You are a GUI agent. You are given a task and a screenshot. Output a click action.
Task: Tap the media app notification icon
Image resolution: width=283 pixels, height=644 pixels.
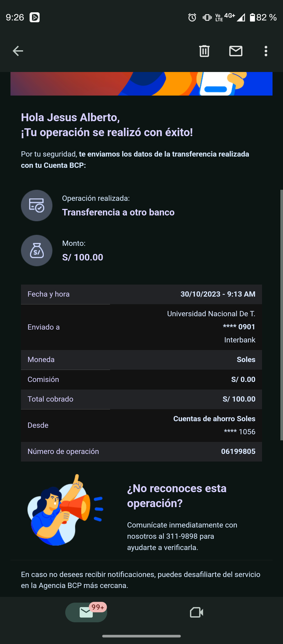coord(35,18)
